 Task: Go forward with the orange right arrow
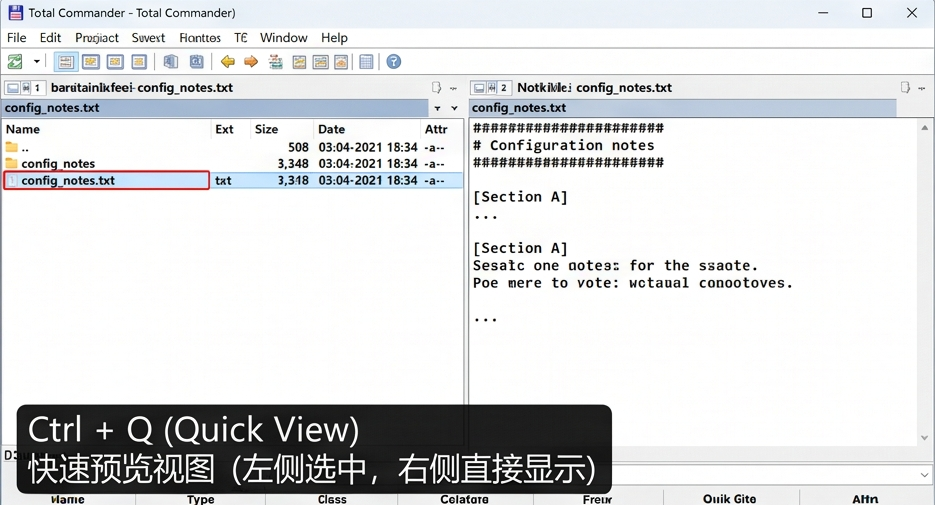[x=251, y=61]
